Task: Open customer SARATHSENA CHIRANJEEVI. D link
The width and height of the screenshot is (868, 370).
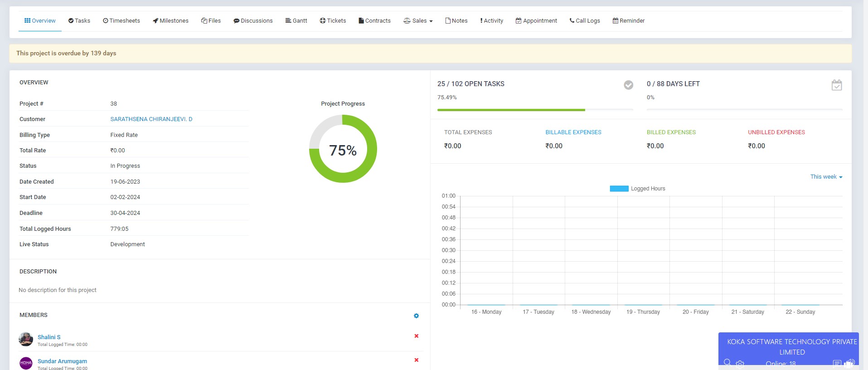Action: pos(151,119)
